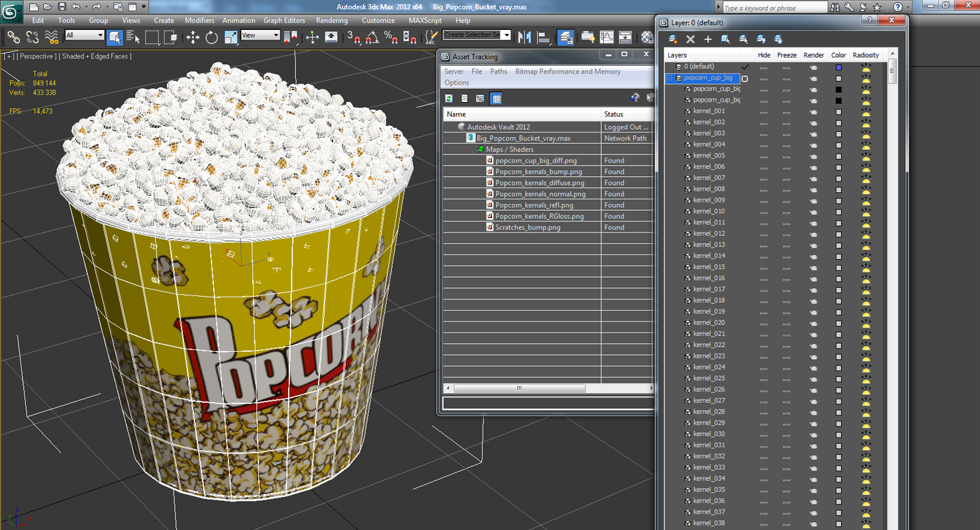Undo last action with the arrow icon
The width and height of the screenshot is (980, 530).
[x=76, y=7]
